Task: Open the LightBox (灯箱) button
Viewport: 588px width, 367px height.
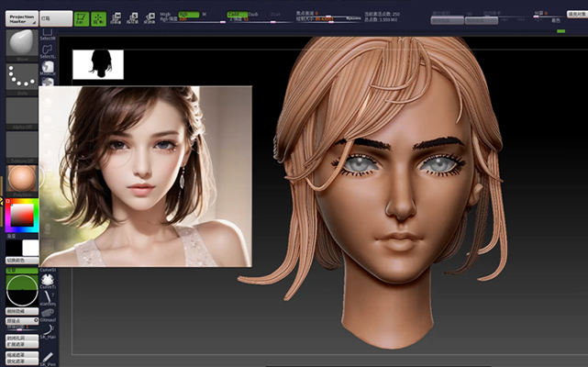Action: [56, 18]
